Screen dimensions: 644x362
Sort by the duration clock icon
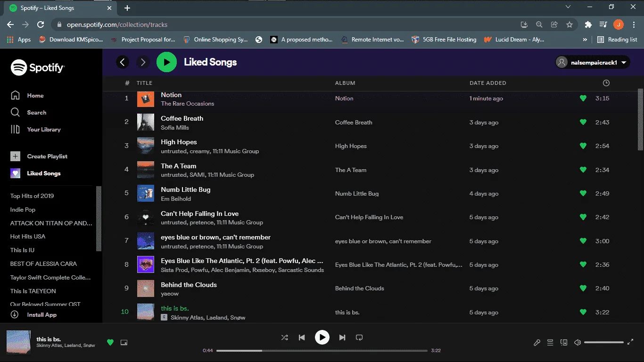coord(606,83)
